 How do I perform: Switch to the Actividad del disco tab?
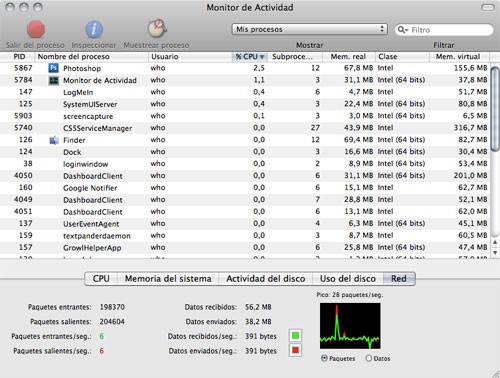[x=266, y=279]
